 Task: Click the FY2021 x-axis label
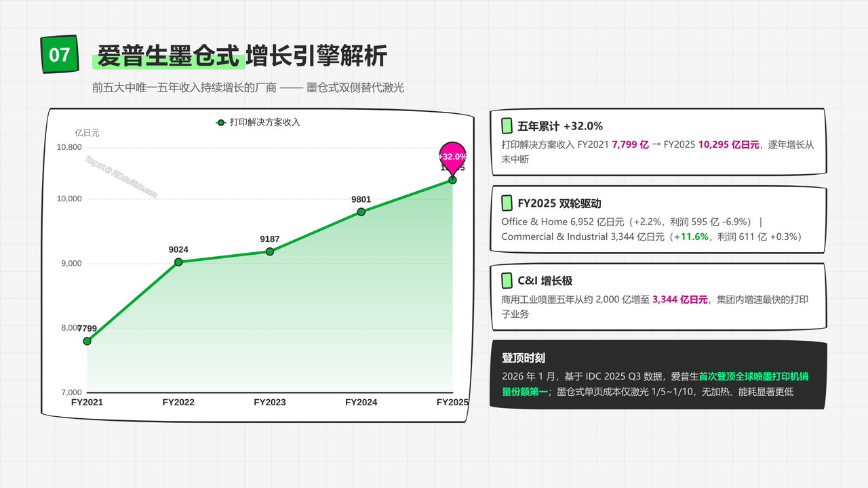[87, 403]
